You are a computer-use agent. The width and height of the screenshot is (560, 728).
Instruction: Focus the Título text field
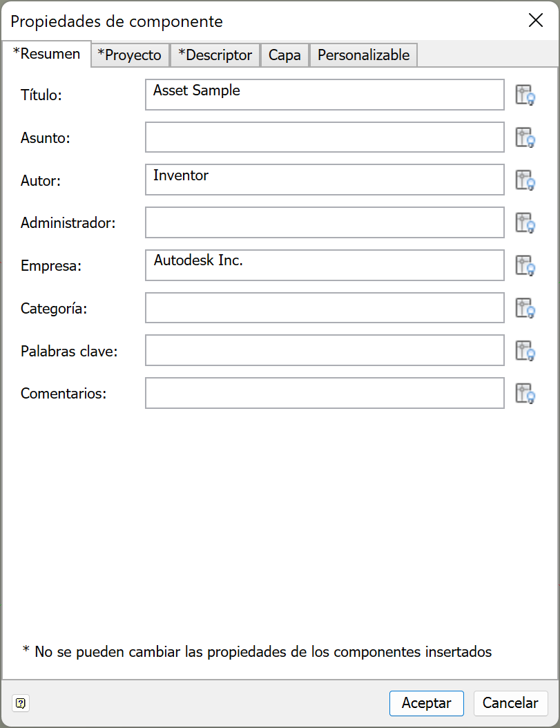coord(325,95)
